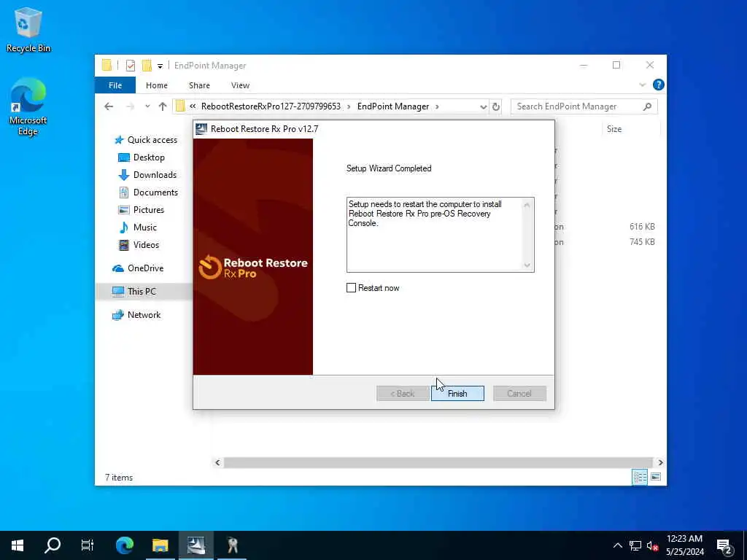
Task: Switch to large icons view icon
Action: pos(656,477)
